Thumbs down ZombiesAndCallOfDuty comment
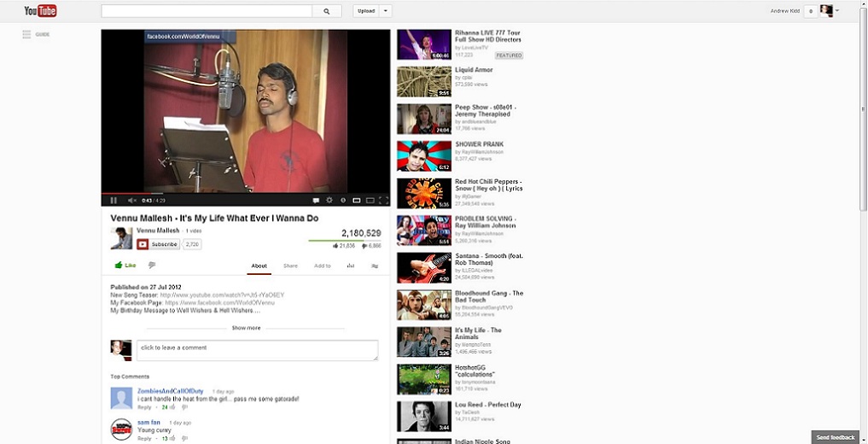868x444 pixels. [185, 407]
